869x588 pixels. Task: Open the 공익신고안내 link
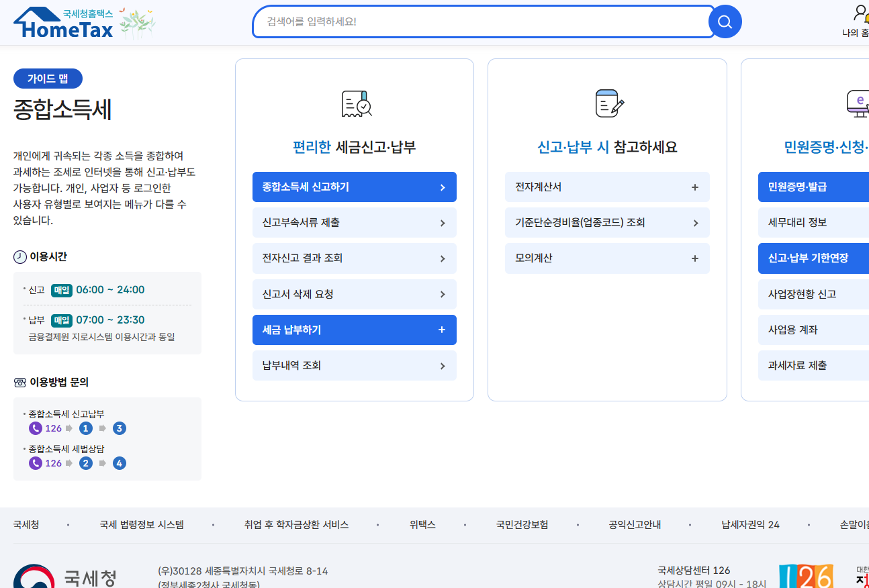coord(635,525)
